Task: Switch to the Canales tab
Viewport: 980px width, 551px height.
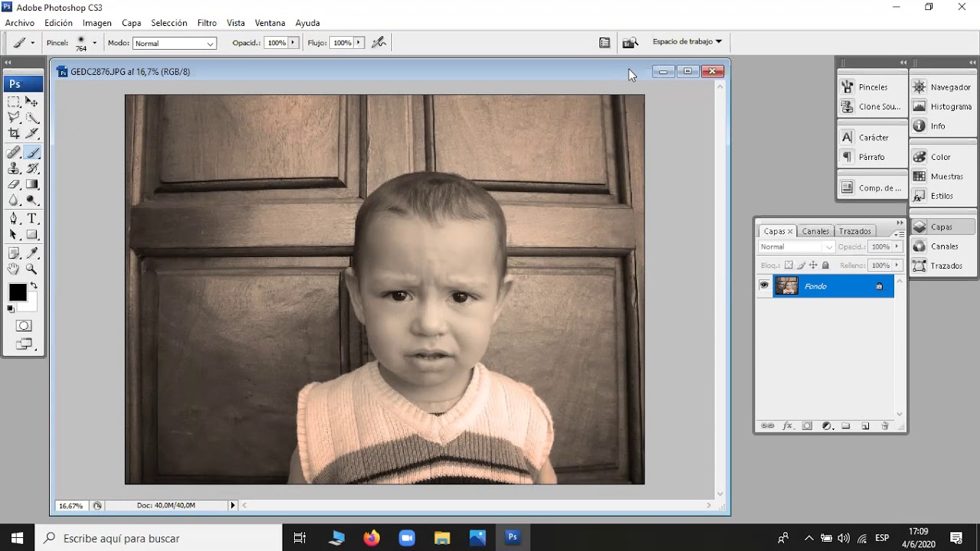Action: pos(815,231)
